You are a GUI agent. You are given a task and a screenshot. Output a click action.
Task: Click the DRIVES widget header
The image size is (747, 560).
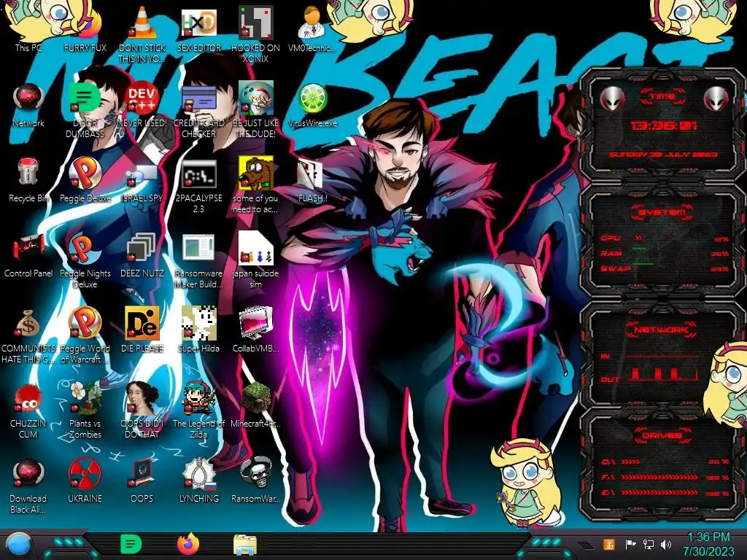pos(662,435)
